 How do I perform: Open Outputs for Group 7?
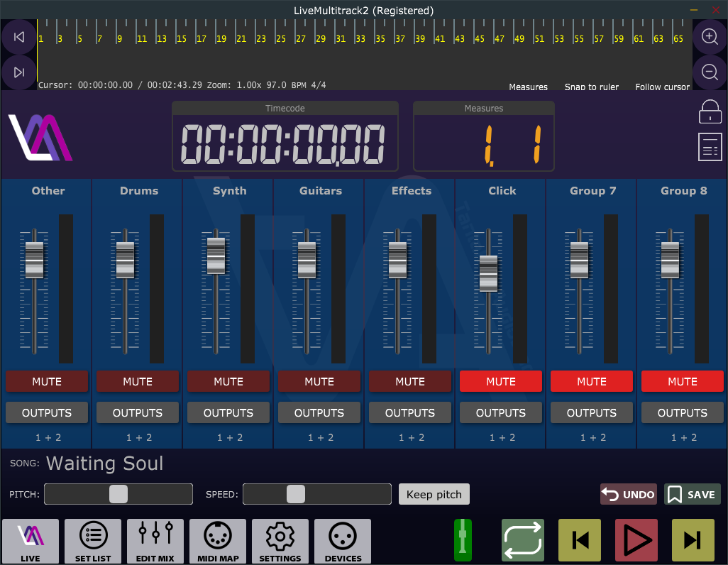click(592, 412)
